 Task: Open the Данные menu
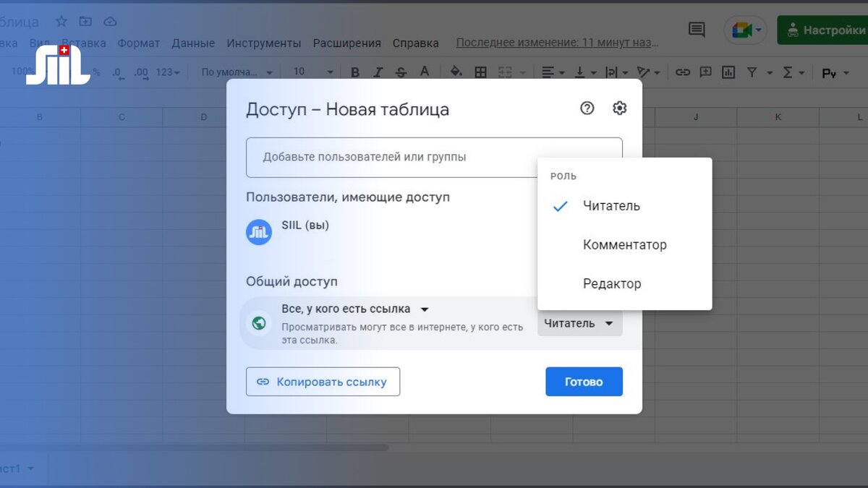(x=193, y=43)
